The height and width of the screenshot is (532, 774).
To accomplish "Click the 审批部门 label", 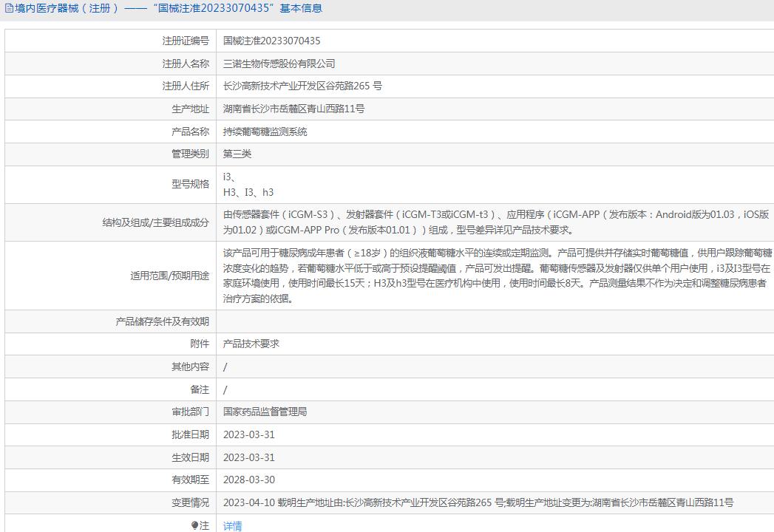I will [x=191, y=412].
